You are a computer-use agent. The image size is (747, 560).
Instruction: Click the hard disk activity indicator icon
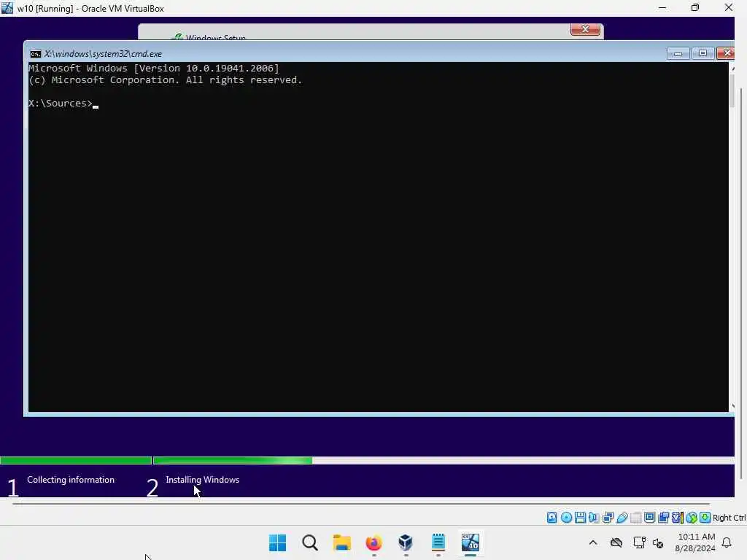click(551, 518)
